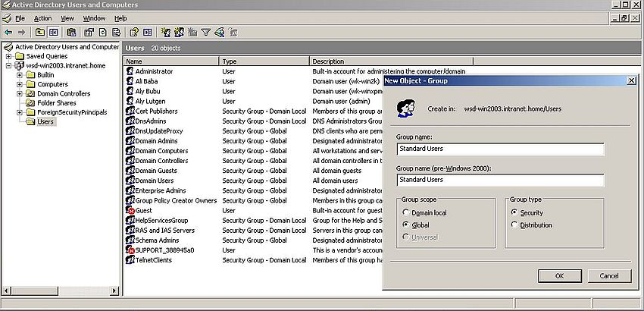Select the Global group scope radio
This screenshot has width=644, height=311.
pos(405,225)
